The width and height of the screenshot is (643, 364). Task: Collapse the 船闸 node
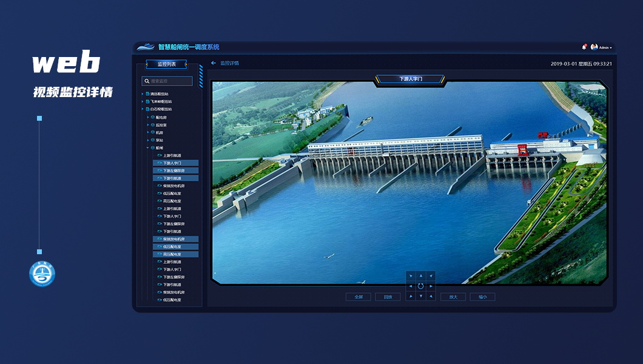point(148,147)
